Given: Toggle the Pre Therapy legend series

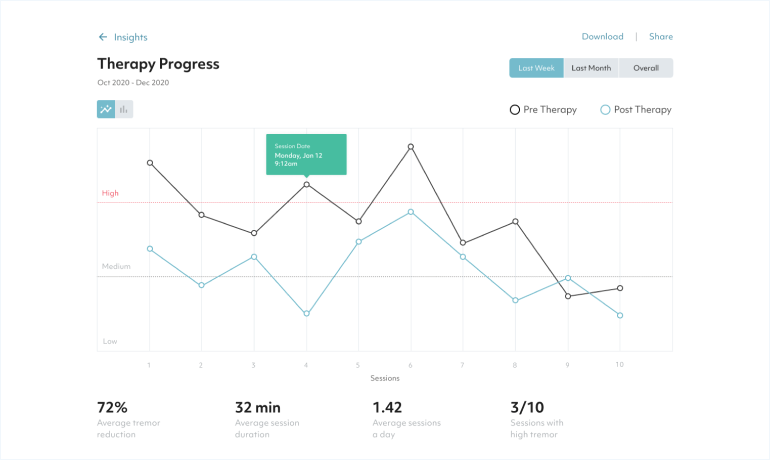Looking at the screenshot, I should 543,109.
